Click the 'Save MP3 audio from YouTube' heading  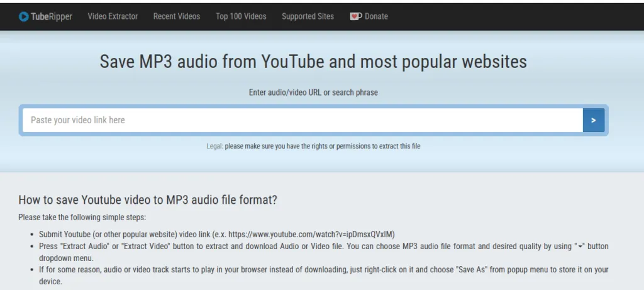click(313, 62)
